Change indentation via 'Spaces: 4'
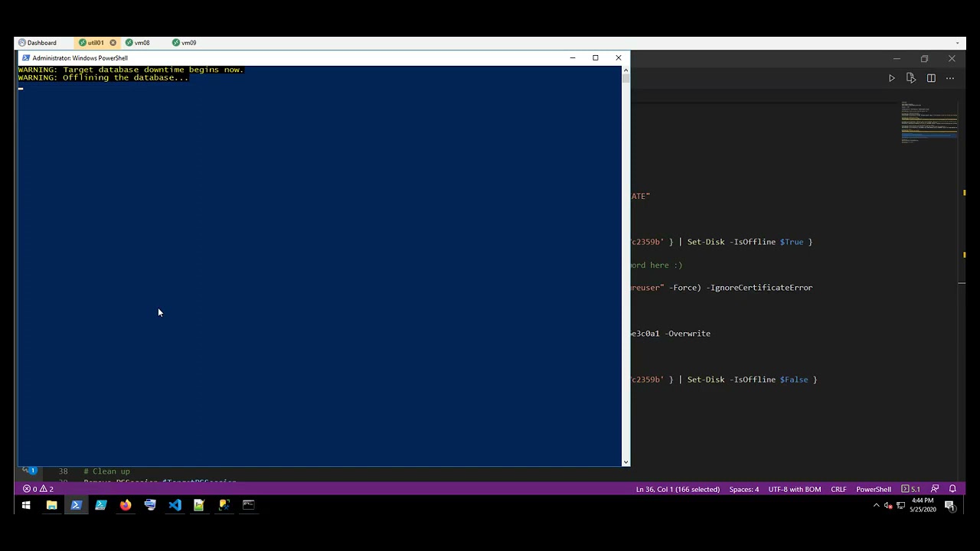 click(744, 489)
